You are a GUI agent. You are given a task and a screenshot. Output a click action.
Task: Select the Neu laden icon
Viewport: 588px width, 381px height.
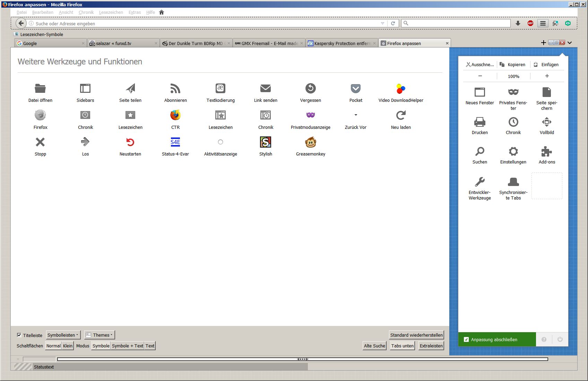coord(401,115)
